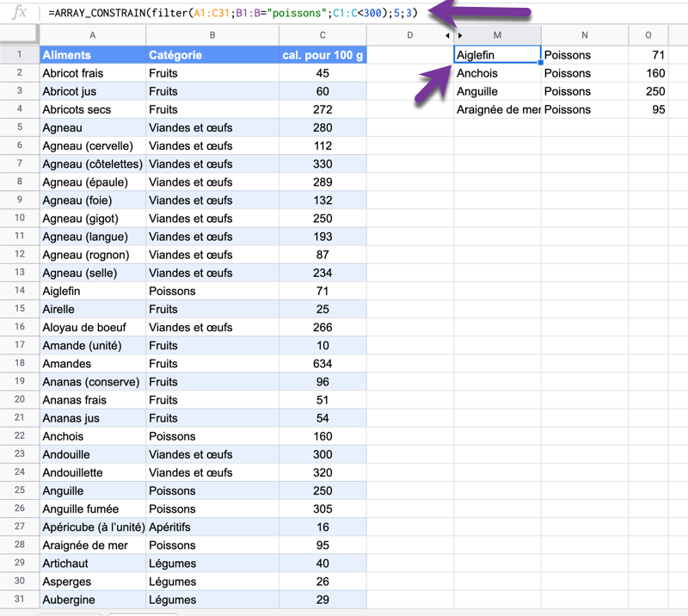This screenshot has width=688, height=616.
Task: Select cell 'Ananas jus'
Action: (93, 418)
